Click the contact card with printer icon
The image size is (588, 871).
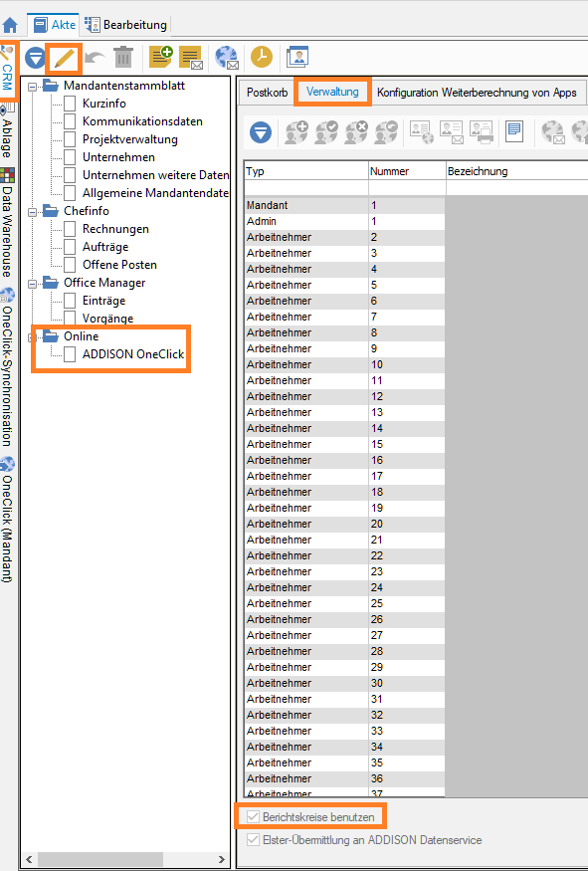pyautogui.click(x=482, y=132)
